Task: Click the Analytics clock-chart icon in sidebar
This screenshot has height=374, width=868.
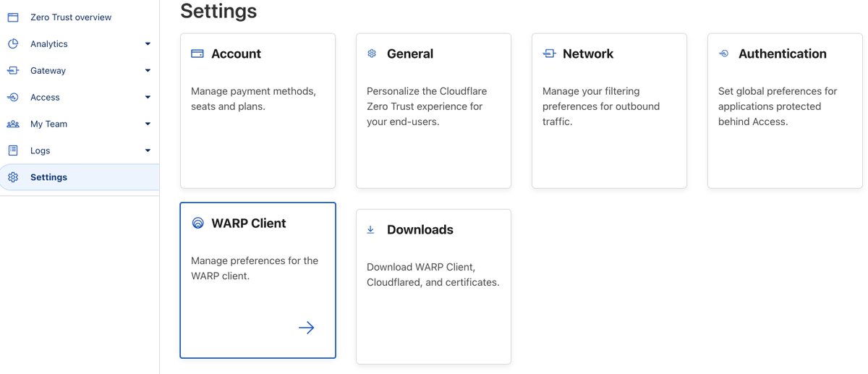Action: click(13, 44)
